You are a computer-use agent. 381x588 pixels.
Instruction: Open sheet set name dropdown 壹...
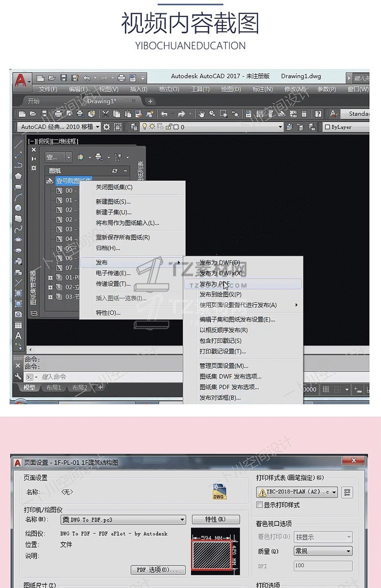[x=68, y=157]
